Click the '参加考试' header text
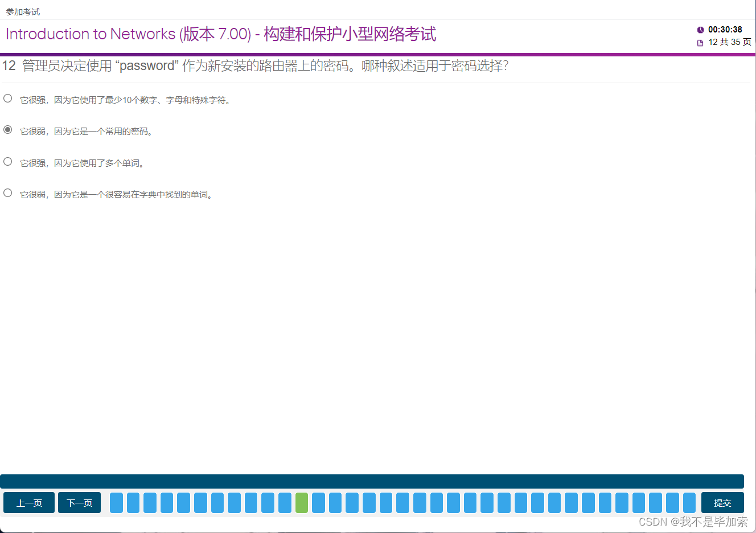Image resolution: width=756 pixels, height=533 pixels. click(x=23, y=12)
